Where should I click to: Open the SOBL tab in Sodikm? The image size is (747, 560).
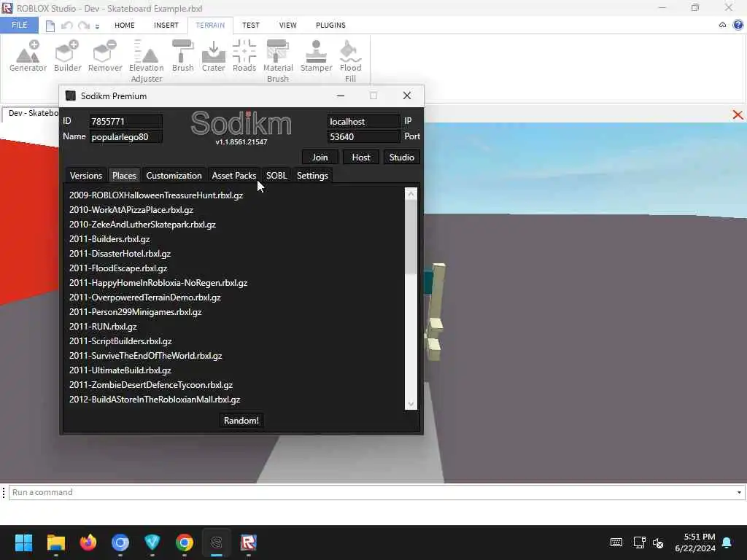click(x=276, y=176)
